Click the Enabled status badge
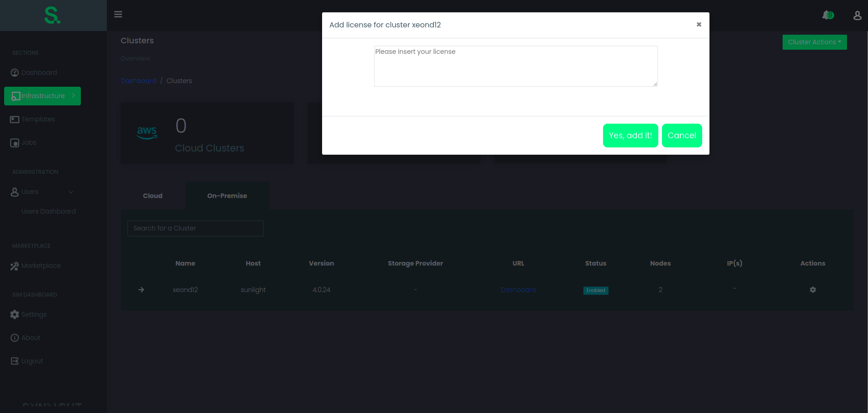This screenshot has height=413, width=868. (596, 290)
